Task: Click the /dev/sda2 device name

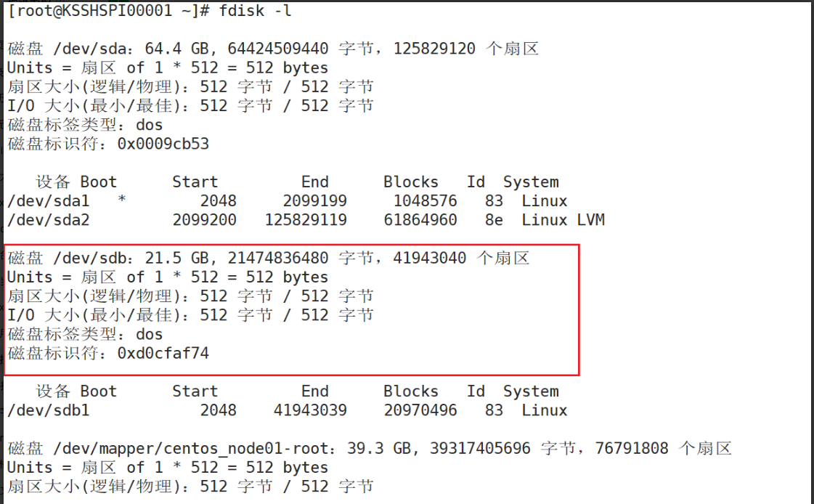Action: coord(48,220)
